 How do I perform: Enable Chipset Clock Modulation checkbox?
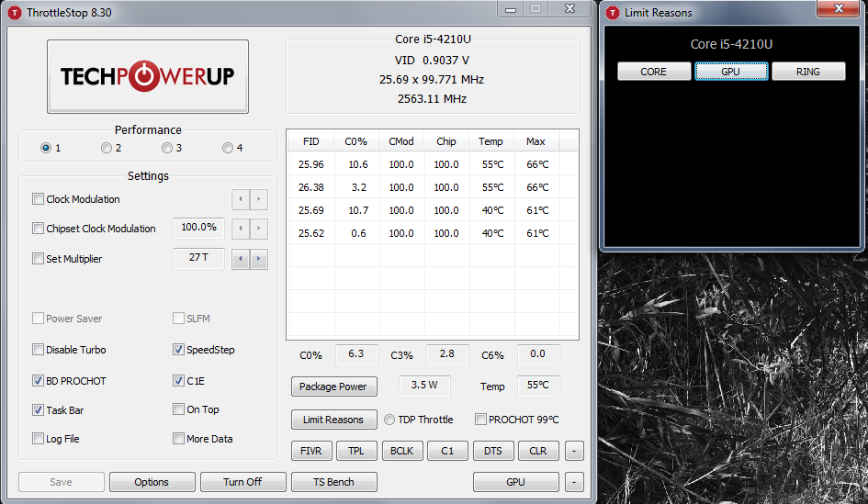click(38, 228)
